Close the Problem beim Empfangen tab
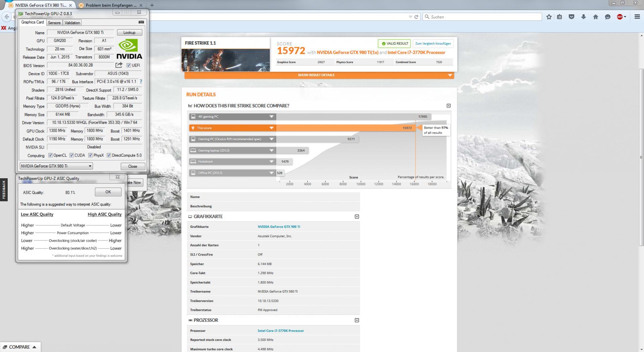644x352 pixels. [x=141, y=5]
